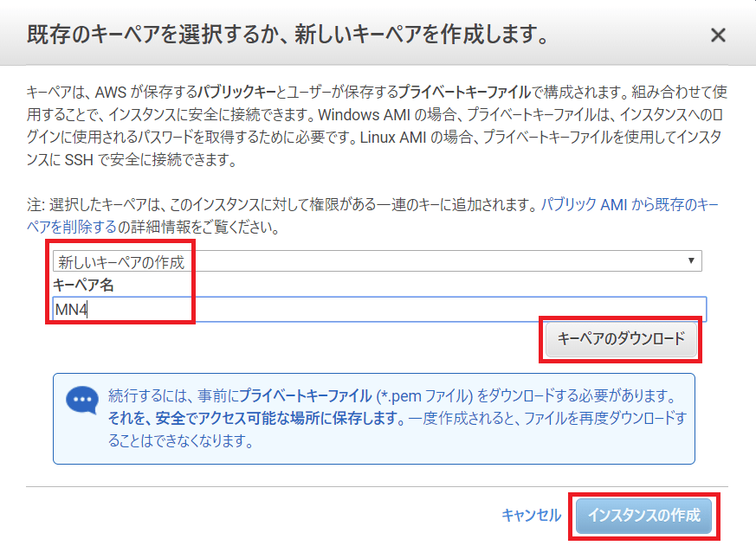Click the キーペア名 label
Screen dimensions: 756x552
[x=83, y=285]
